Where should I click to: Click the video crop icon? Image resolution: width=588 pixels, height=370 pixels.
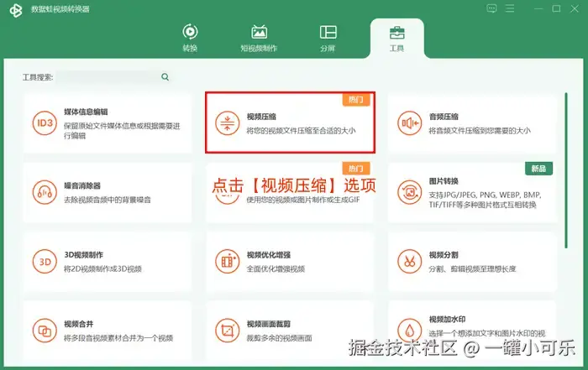(228, 331)
